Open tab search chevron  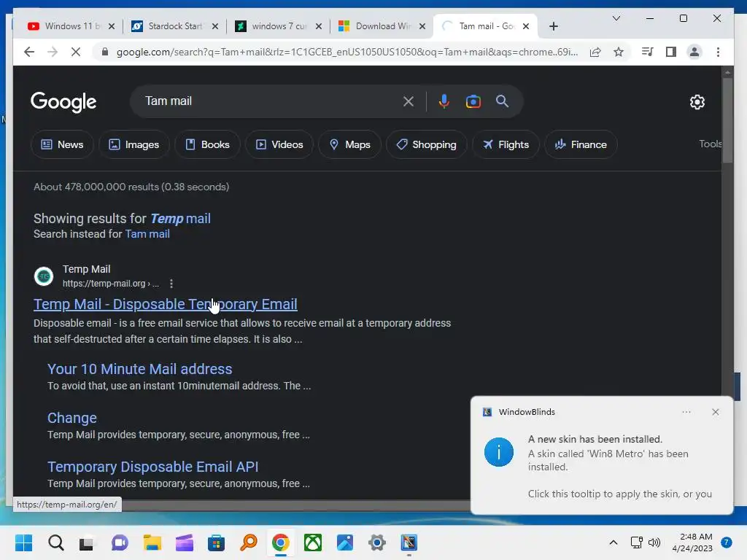pyautogui.click(x=616, y=18)
